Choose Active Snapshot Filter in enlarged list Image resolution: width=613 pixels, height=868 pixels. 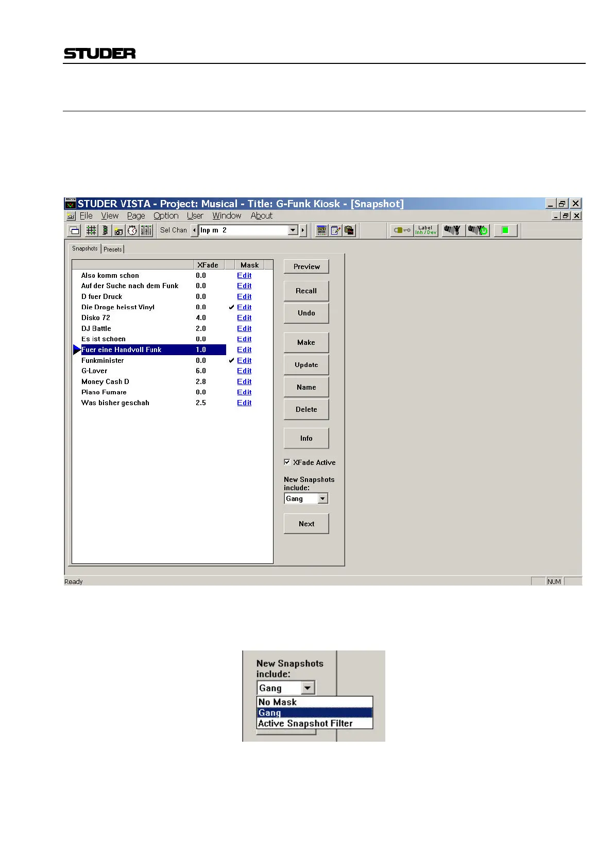click(x=315, y=723)
